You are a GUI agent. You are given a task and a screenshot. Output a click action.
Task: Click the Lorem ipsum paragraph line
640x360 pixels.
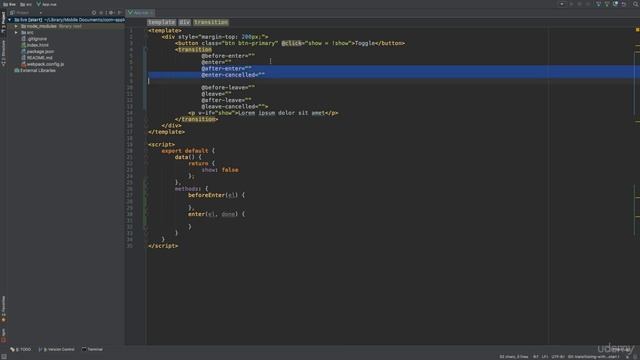(263, 113)
